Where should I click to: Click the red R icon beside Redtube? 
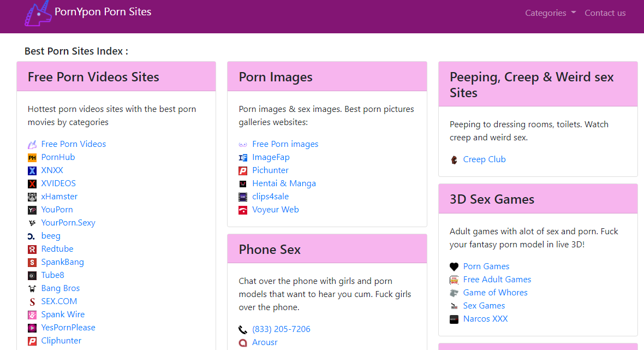pos(32,250)
